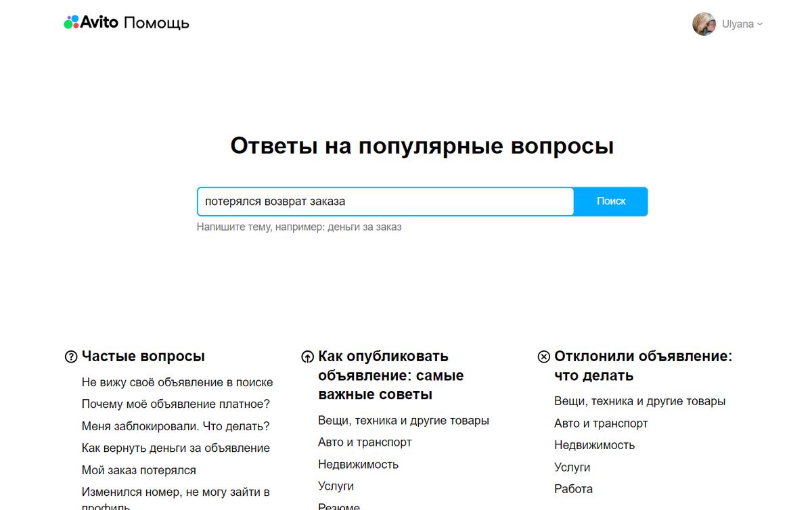Open 'Меня заблокировали. Что делать?'
This screenshot has width=812, height=510.
click(176, 426)
